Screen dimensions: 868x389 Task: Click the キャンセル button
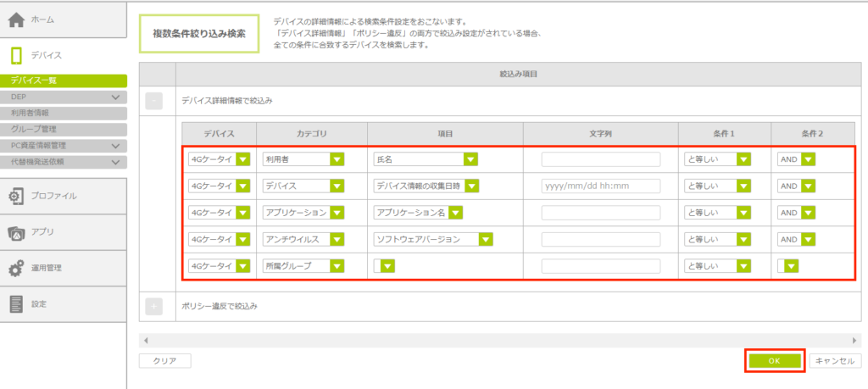(834, 361)
